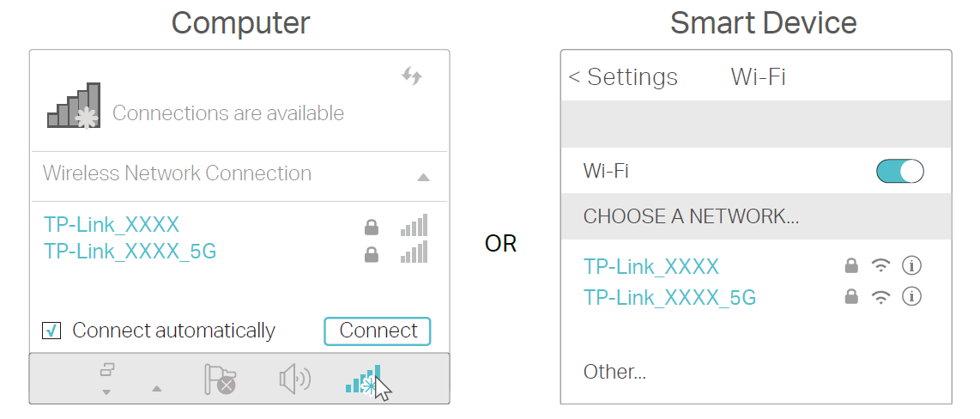The height and width of the screenshot is (419, 980).
Task: Select TP-Link_XXXX network on the computer
Action: click(x=112, y=225)
